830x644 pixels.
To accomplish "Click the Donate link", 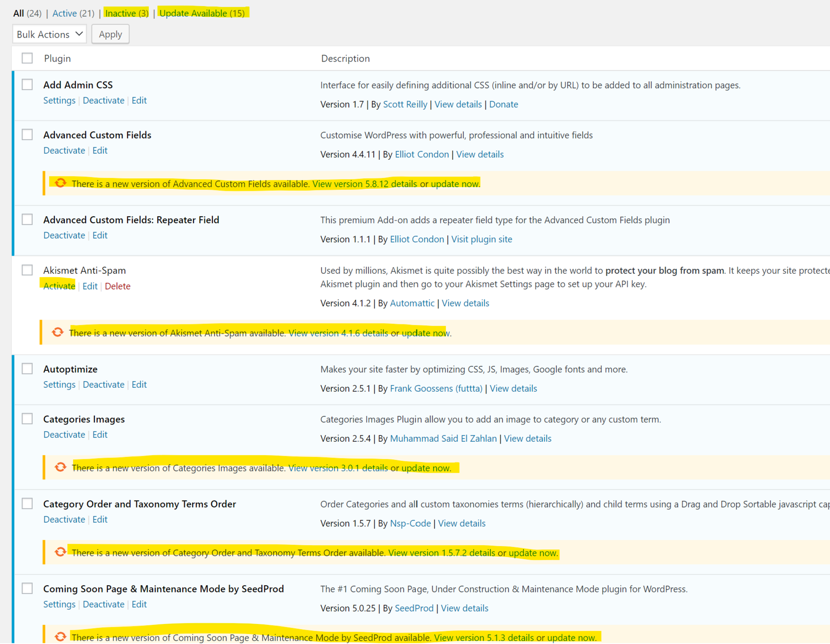I will (x=503, y=104).
